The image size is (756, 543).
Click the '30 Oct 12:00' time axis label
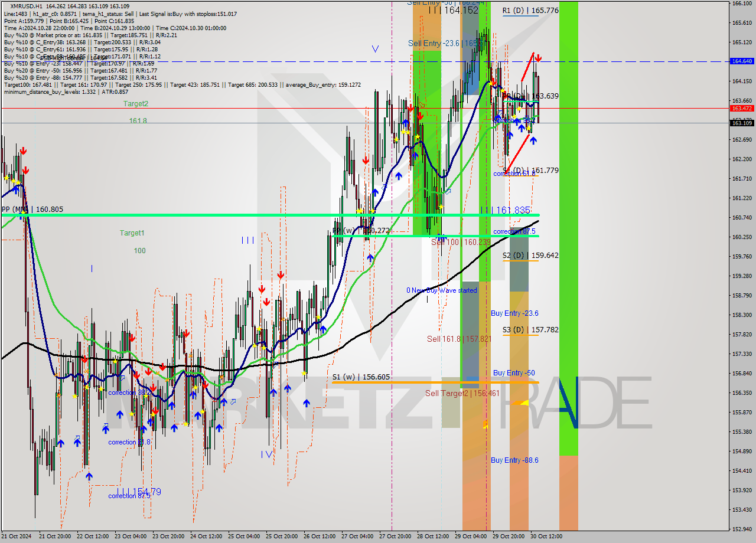pyautogui.click(x=546, y=537)
